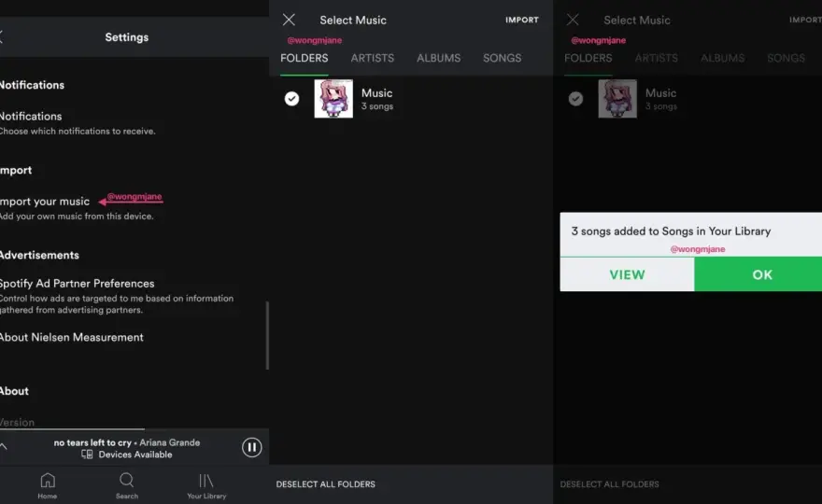The width and height of the screenshot is (822, 504).
Task: Select the dimmed SONGS tab on right screen
Action: [x=786, y=58]
